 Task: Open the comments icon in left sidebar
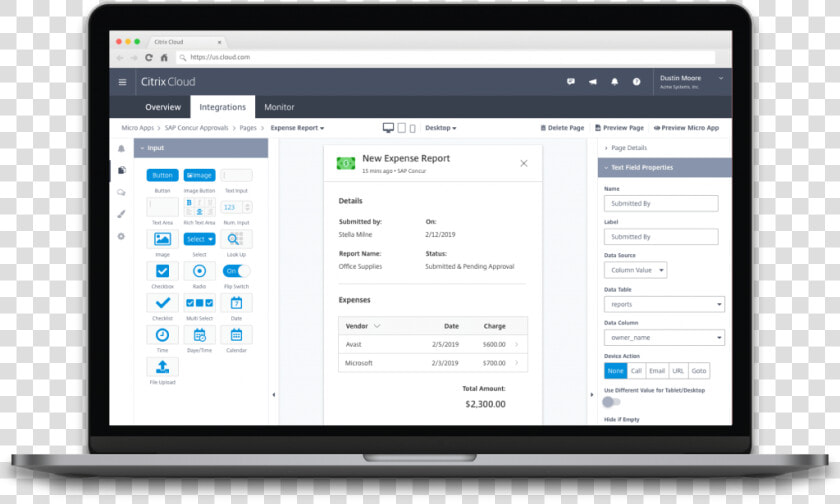(121, 192)
